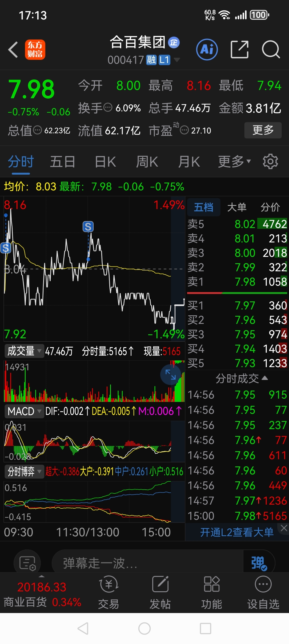Switch to the 周K tab
Viewport: 289px width, 644px height.
click(x=147, y=162)
